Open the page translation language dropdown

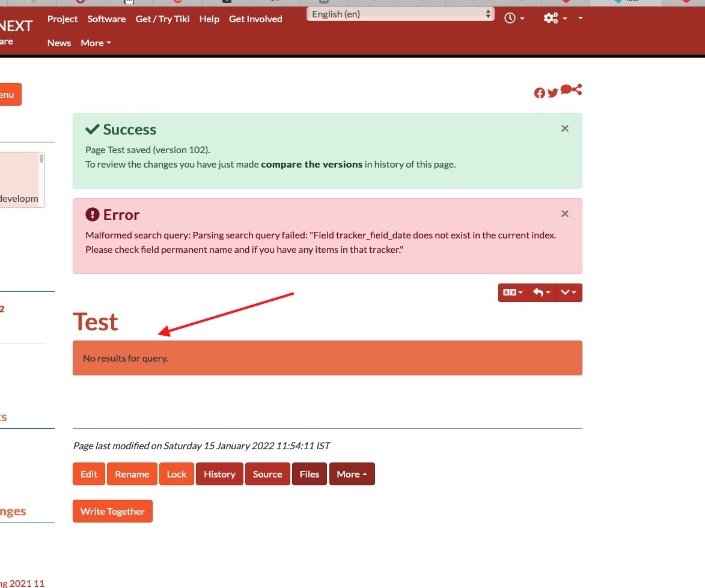coord(513,292)
